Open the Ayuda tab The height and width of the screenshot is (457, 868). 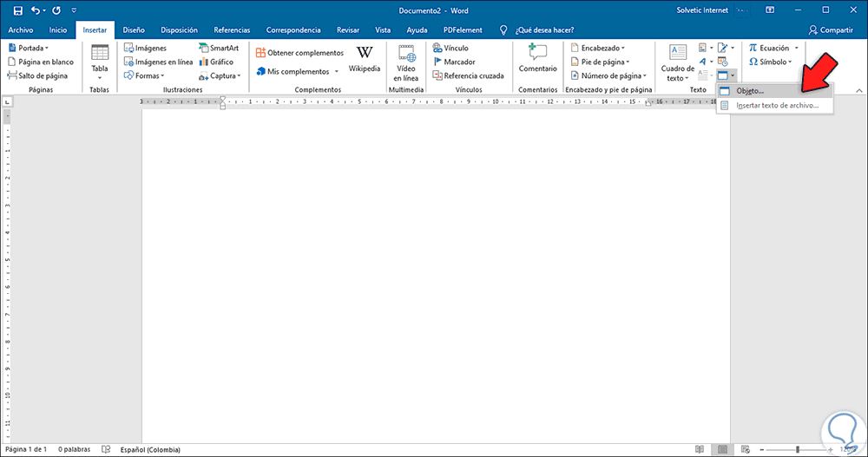tap(417, 29)
